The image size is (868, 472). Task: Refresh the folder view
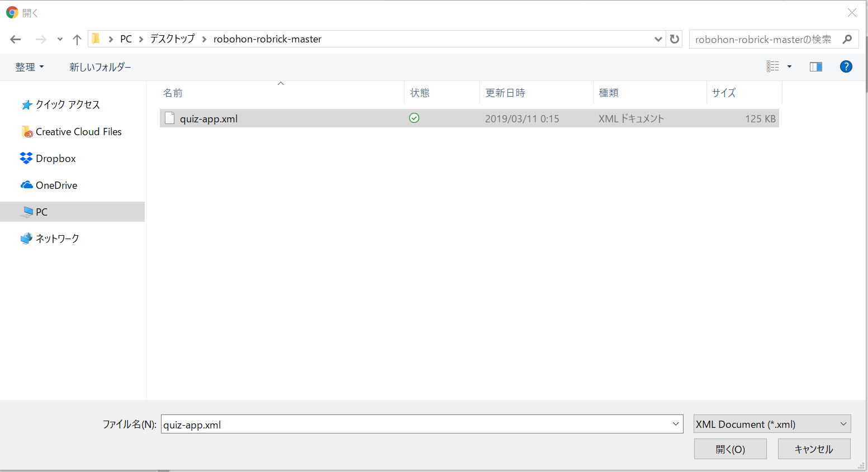[675, 39]
